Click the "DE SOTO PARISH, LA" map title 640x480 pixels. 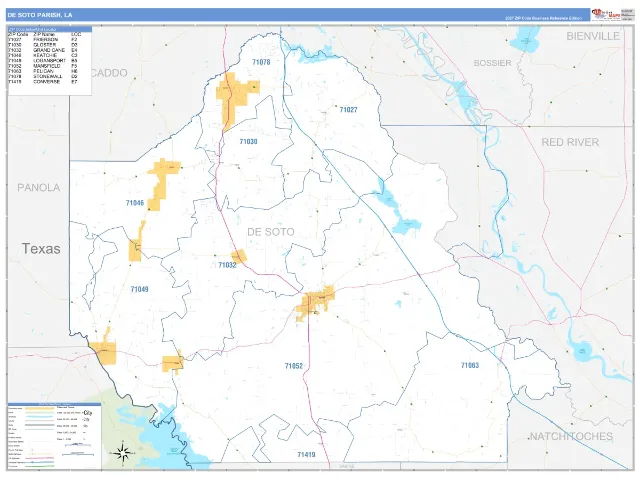coord(40,15)
